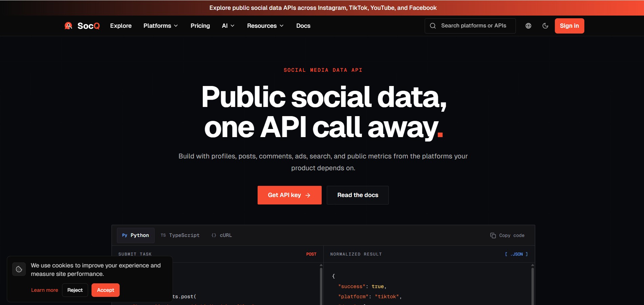Reject cookies in the consent banner

tap(75, 290)
